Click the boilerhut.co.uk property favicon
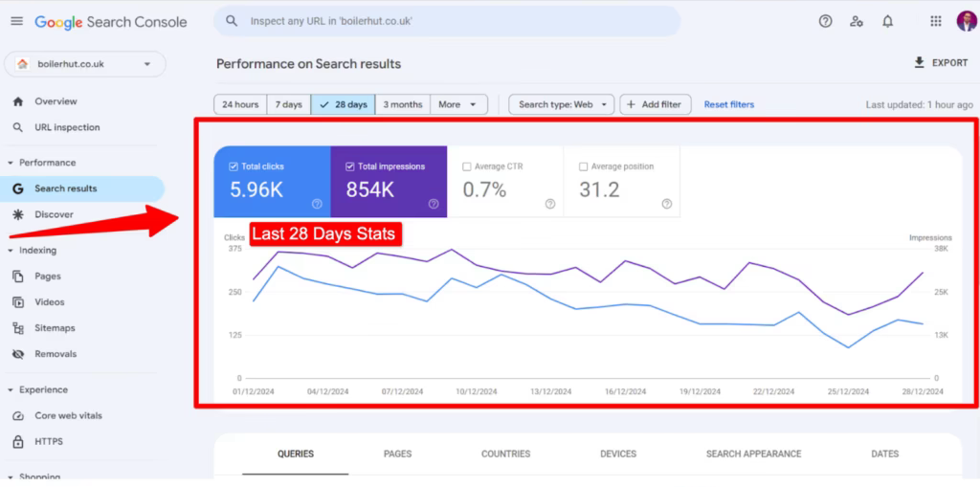 (23, 64)
